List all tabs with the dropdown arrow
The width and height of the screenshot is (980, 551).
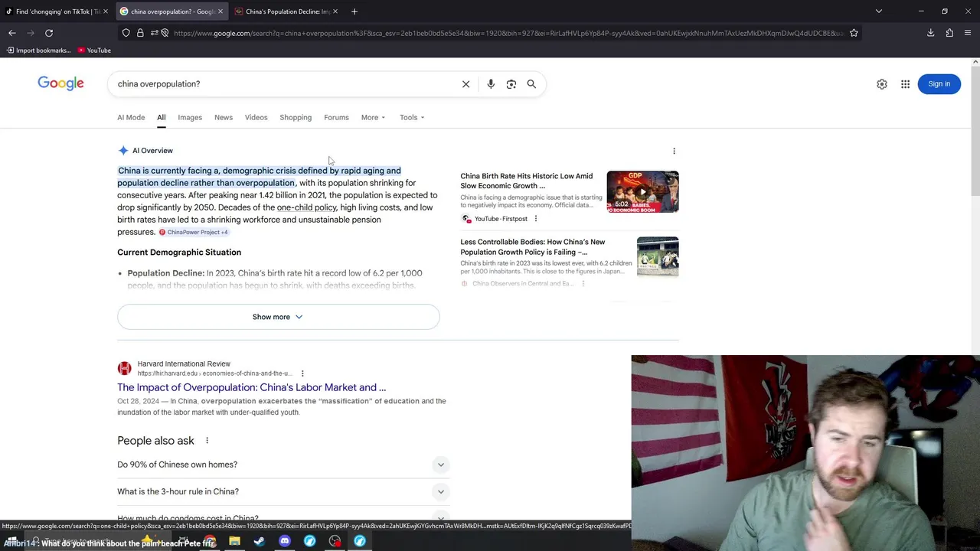tap(879, 11)
